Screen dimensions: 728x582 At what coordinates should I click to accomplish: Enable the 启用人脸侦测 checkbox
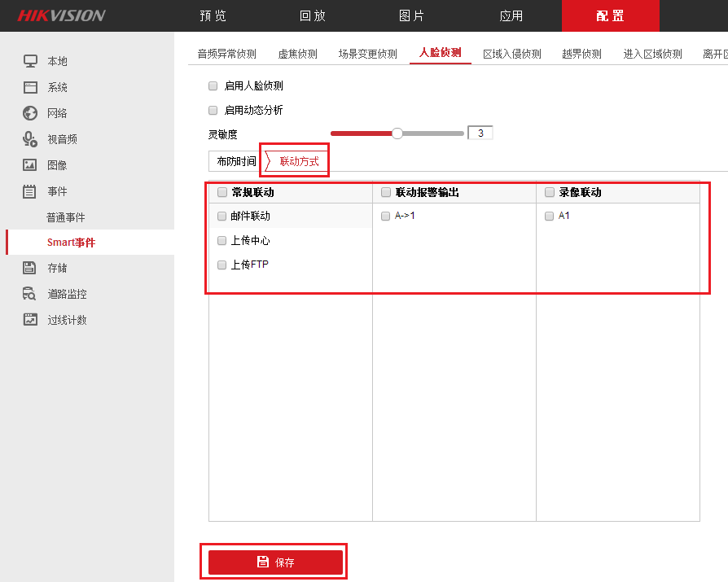(213, 85)
